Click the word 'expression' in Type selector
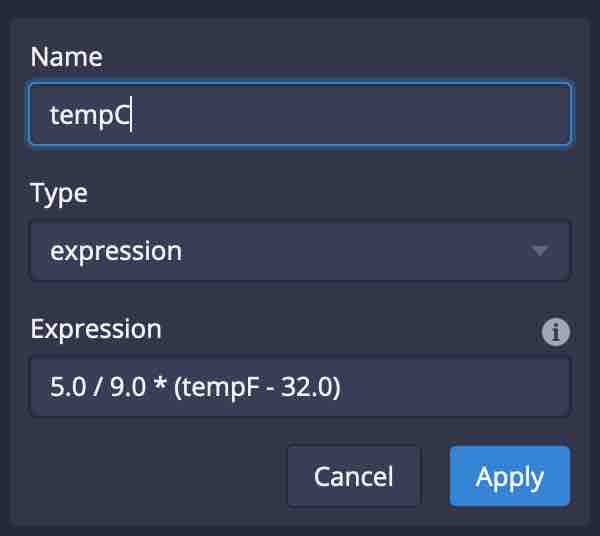600x536 pixels. (116, 250)
